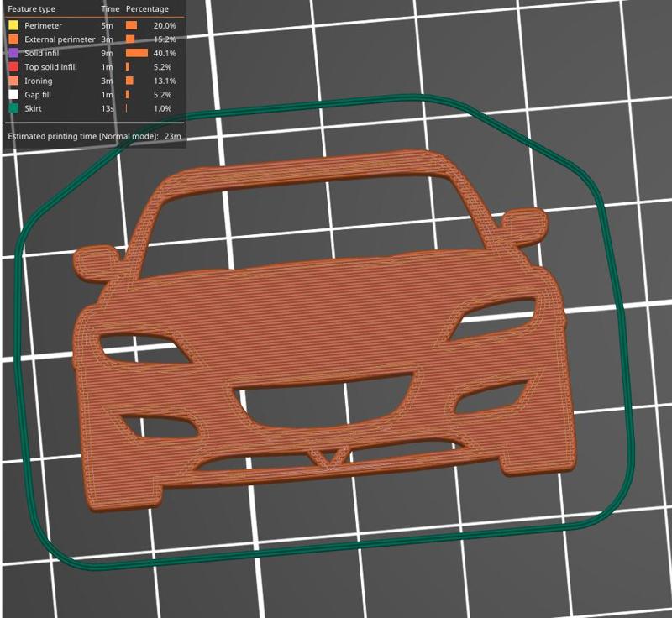Click the Estimated printing time text

click(x=83, y=136)
